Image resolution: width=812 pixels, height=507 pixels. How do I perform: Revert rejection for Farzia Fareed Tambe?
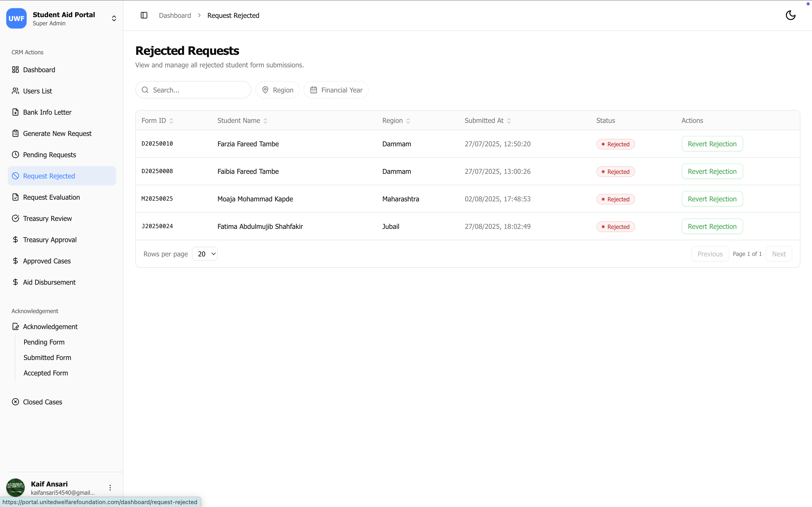pos(712,144)
